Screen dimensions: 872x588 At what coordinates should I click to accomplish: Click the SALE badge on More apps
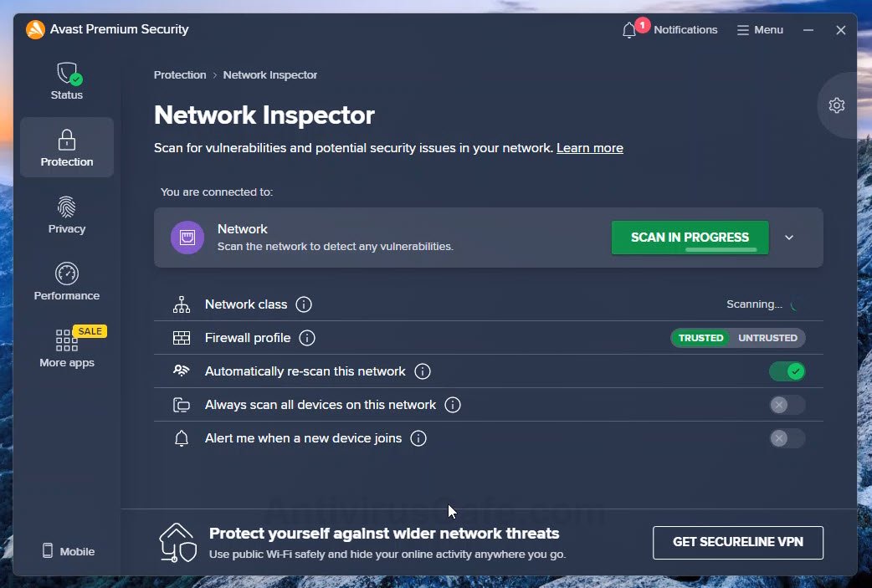pyautogui.click(x=90, y=331)
